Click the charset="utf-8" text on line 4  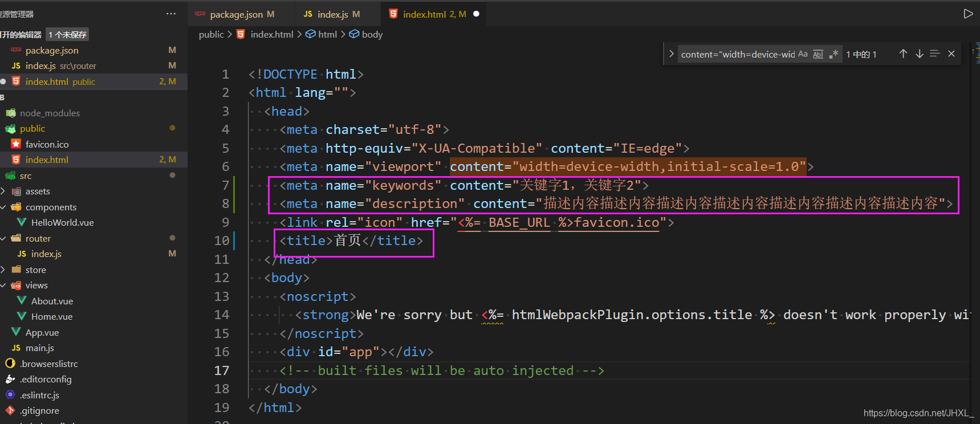(384, 130)
